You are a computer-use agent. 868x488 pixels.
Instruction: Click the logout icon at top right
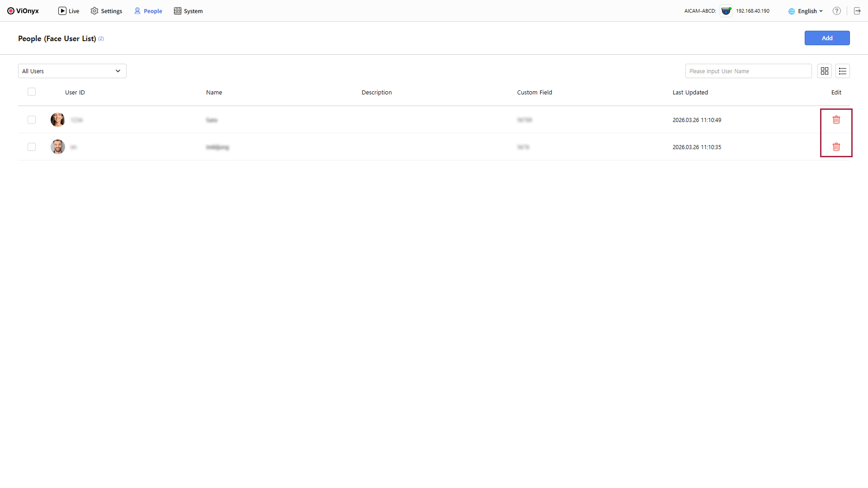click(857, 11)
